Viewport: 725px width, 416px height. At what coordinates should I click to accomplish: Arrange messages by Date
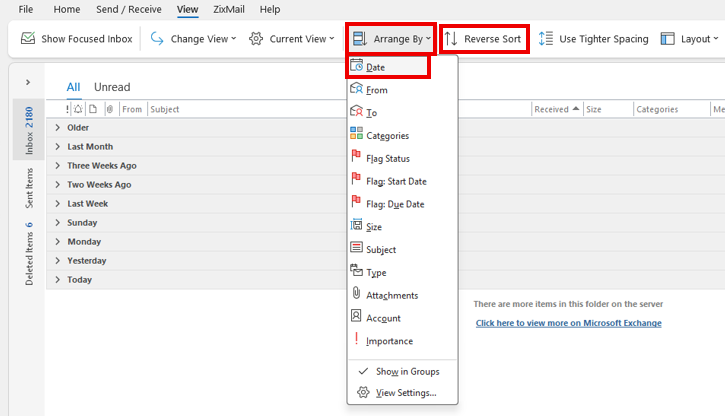click(388, 67)
